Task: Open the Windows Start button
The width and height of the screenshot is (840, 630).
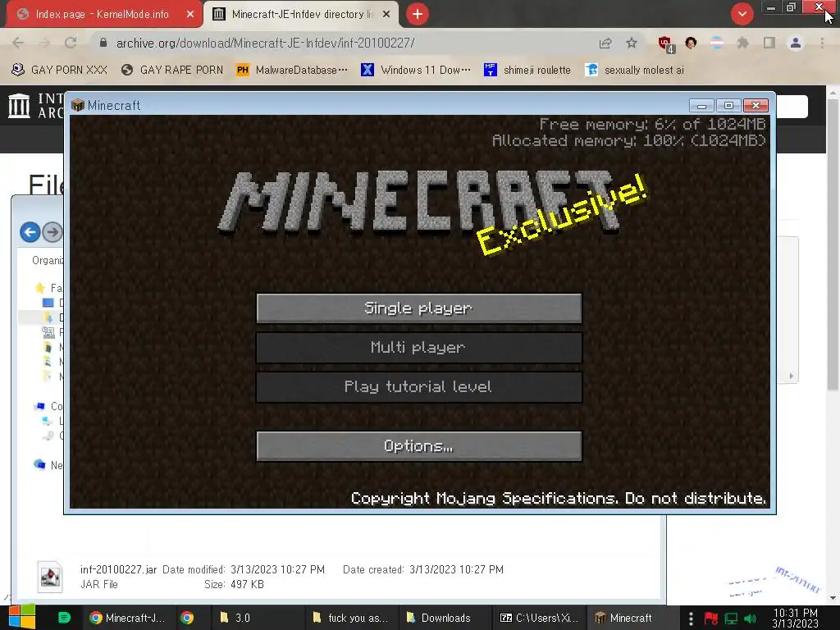Action: [x=22, y=618]
